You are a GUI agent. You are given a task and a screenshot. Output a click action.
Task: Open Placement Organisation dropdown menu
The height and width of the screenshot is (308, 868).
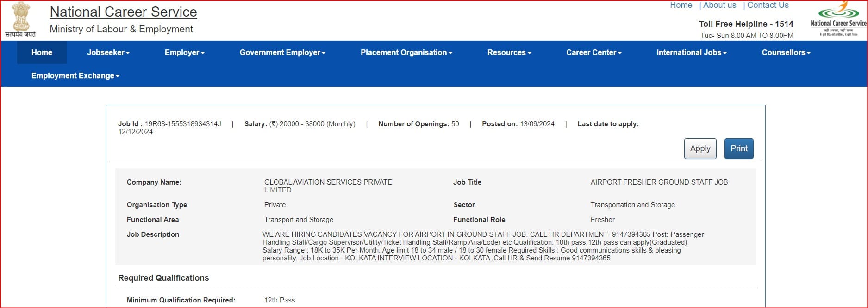(x=406, y=52)
